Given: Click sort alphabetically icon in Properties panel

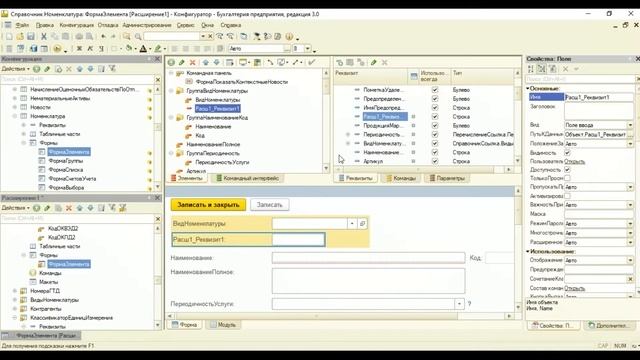Looking at the screenshot, I should (531, 69).
